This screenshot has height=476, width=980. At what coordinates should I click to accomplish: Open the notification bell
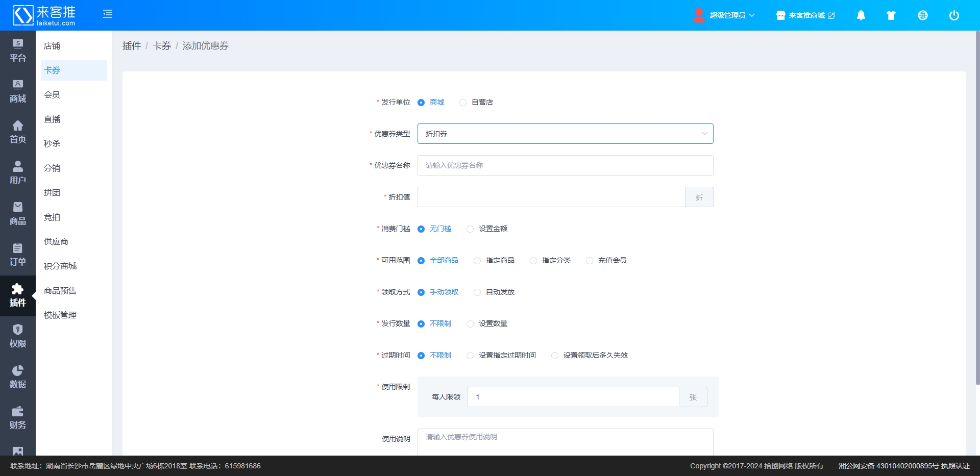(861, 15)
